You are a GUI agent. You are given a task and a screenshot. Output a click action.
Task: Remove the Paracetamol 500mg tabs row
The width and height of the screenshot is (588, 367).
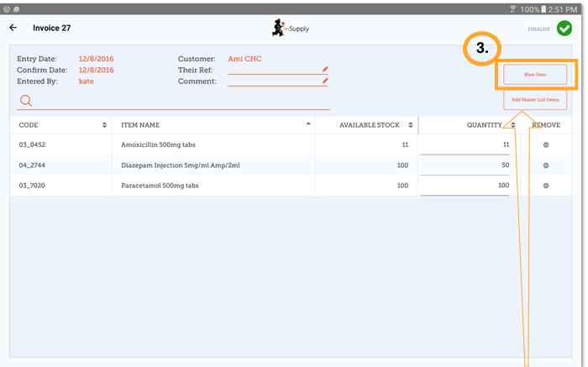[x=546, y=186]
